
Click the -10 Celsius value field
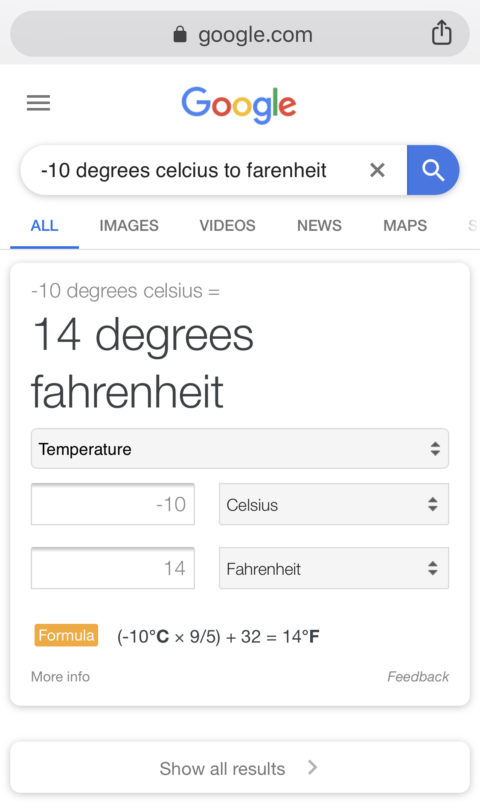[x=113, y=504]
